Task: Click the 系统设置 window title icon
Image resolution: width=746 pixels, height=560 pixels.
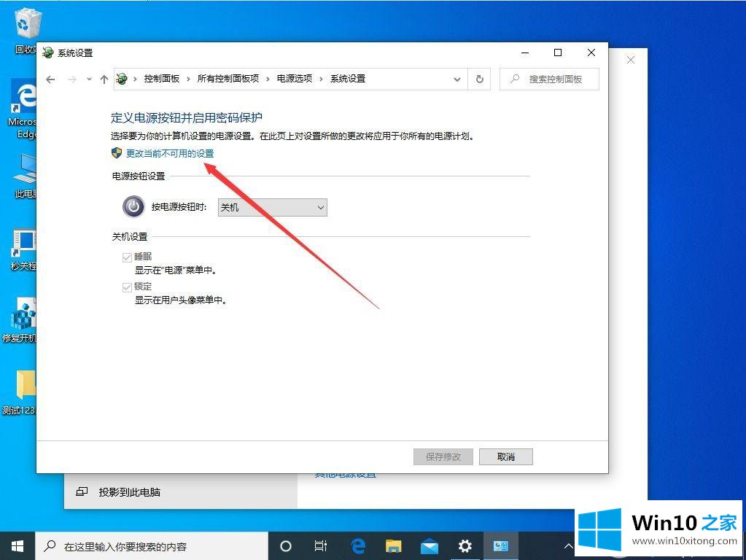Action: click(47, 52)
